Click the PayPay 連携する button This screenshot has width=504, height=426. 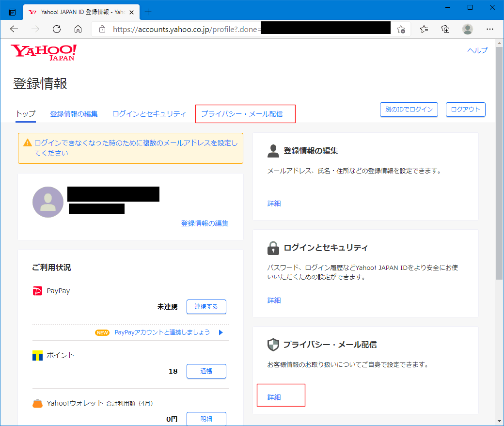tap(206, 307)
